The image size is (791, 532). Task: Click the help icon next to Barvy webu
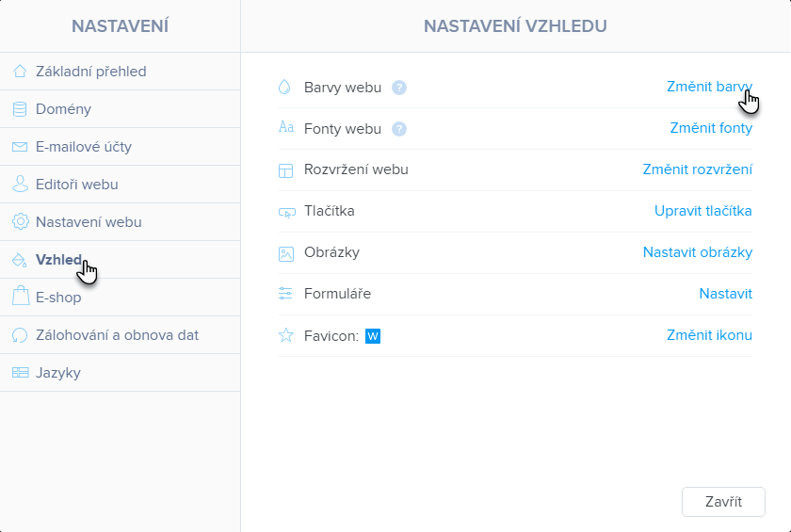(399, 88)
